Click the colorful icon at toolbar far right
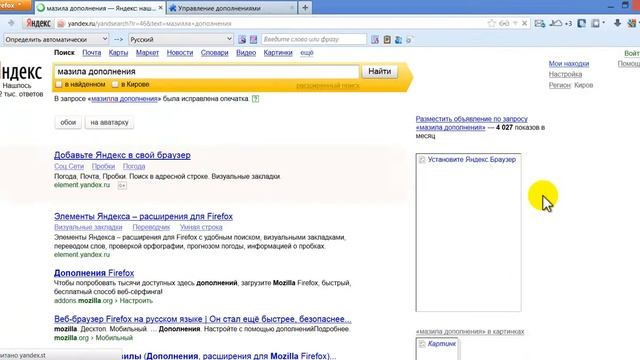Screen dimensions: 640x360 [632, 23]
